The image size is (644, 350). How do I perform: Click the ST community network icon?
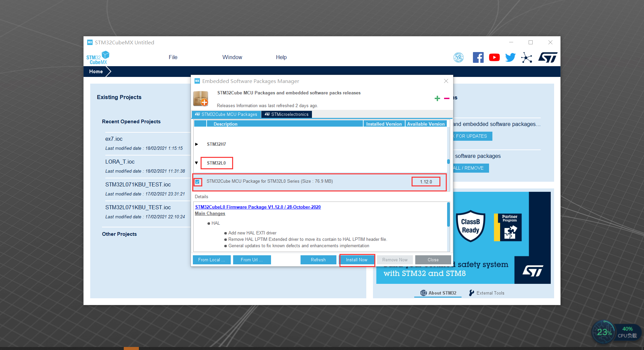pyautogui.click(x=527, y=57)
